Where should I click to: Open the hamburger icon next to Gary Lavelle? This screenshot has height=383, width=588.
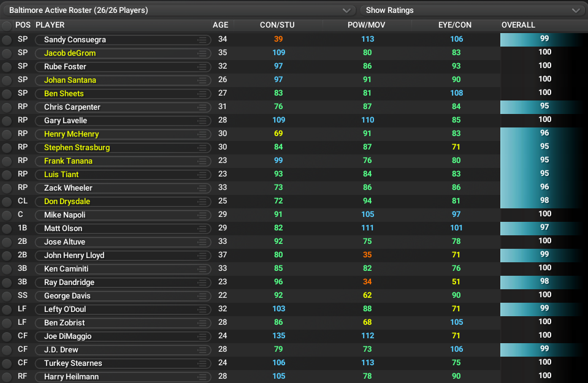202,121
